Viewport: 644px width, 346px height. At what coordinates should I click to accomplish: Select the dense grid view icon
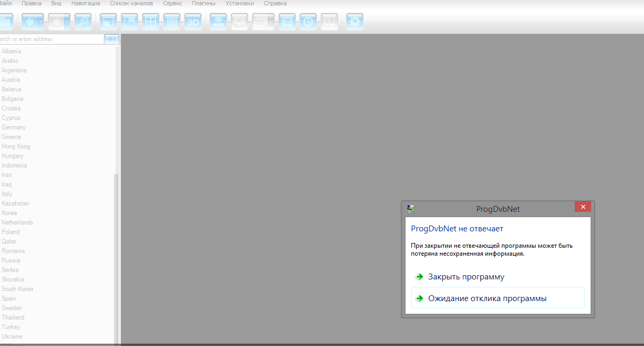(172, 22)
